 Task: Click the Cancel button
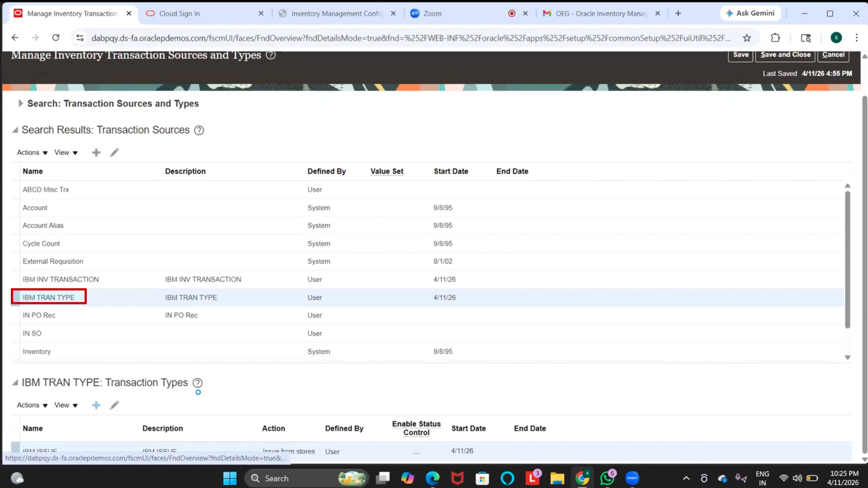pos(833,55)
